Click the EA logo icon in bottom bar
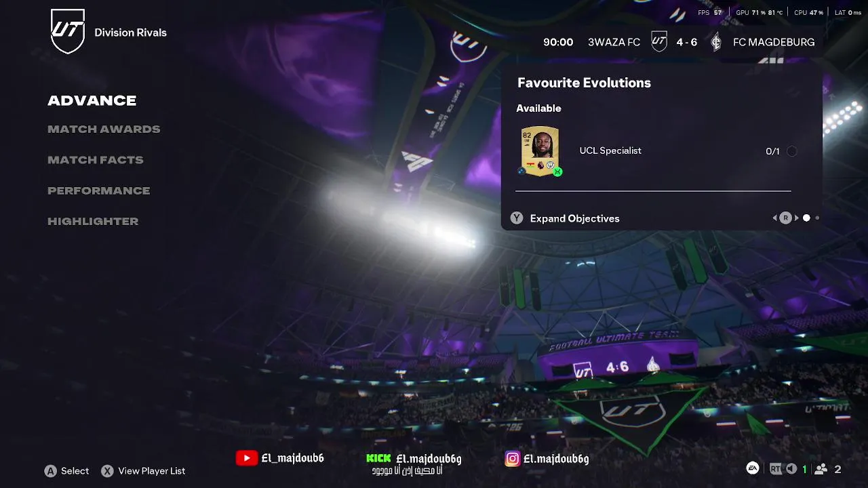The height and width of the screenshot is (488, 868). point(752,468)
